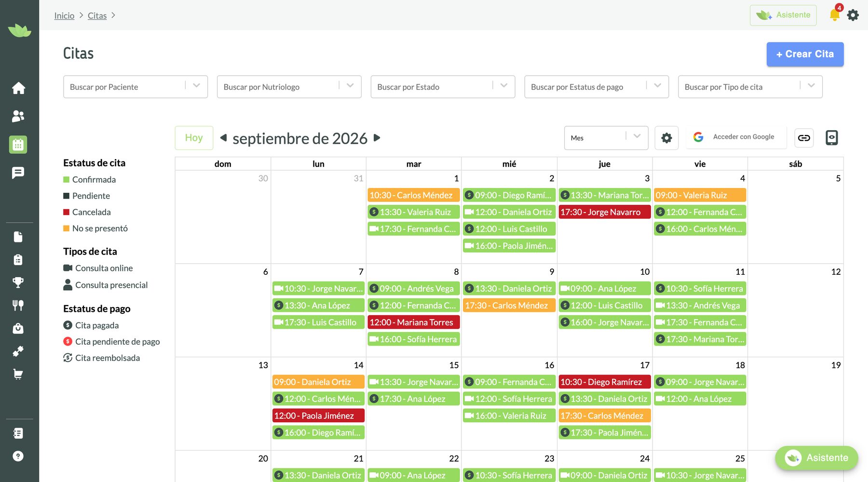Open the notes list icon in sidebar
This screenshot has height=482, width=868.
click(18, 433)
